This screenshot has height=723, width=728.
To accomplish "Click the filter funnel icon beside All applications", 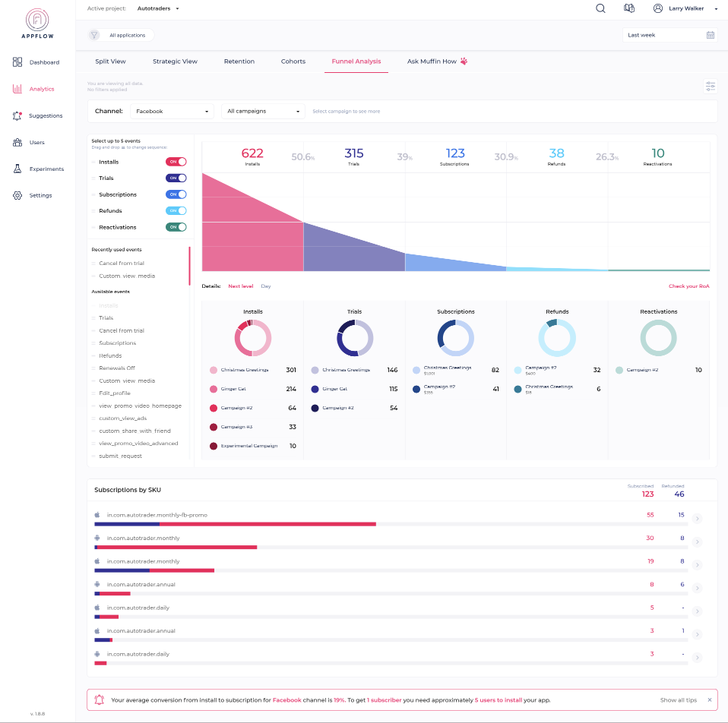I will 94,35.
